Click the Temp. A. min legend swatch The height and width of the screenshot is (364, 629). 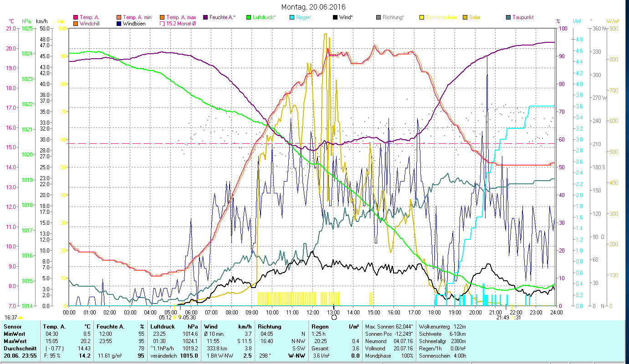pyautogui.click(x=119, y=18)
